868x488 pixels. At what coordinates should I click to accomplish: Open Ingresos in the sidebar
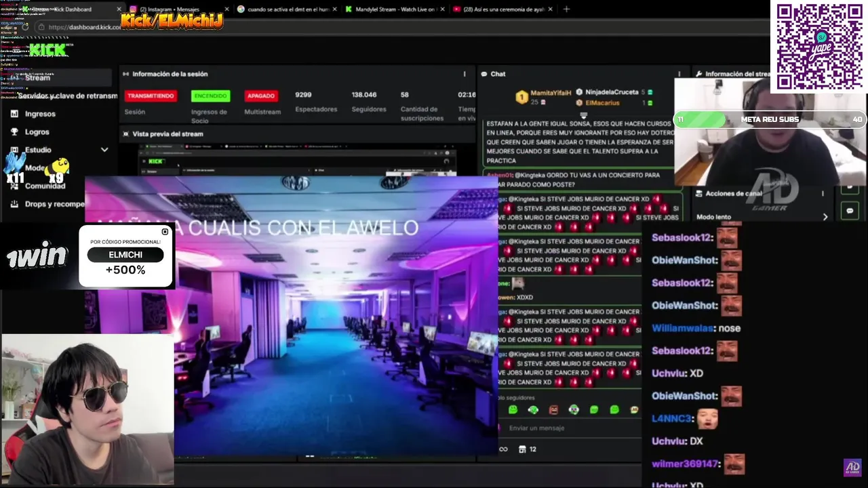tap(40, 114)
